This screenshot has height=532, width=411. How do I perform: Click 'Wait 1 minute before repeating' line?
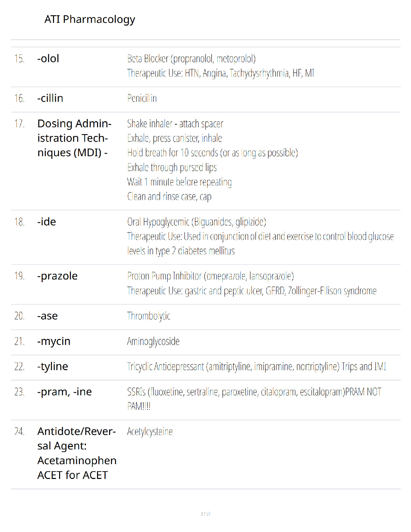179,182
